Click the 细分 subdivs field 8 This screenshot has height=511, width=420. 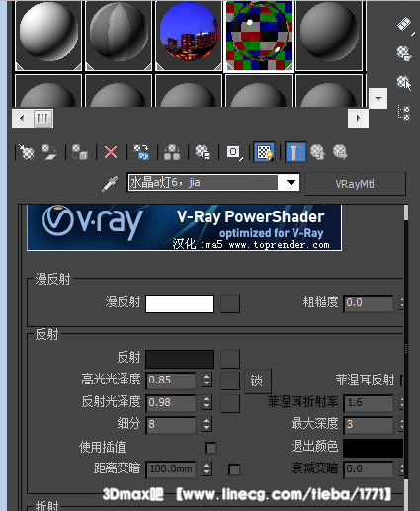(171, 425)
